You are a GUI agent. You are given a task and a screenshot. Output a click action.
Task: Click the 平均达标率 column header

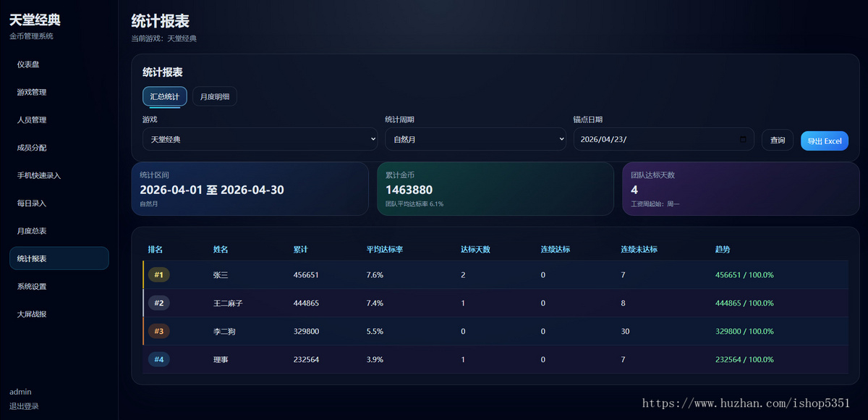pyautogui.click(x=385, y=249)
